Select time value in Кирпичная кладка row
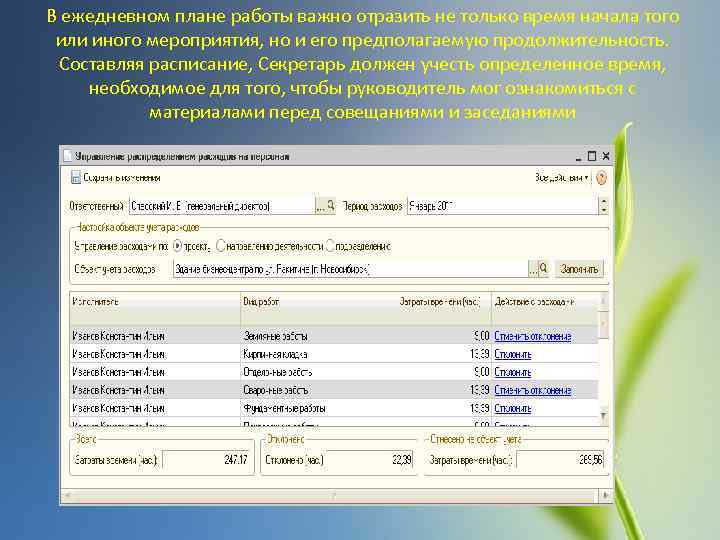The image size is (720, 540). [x=479, y=354]
